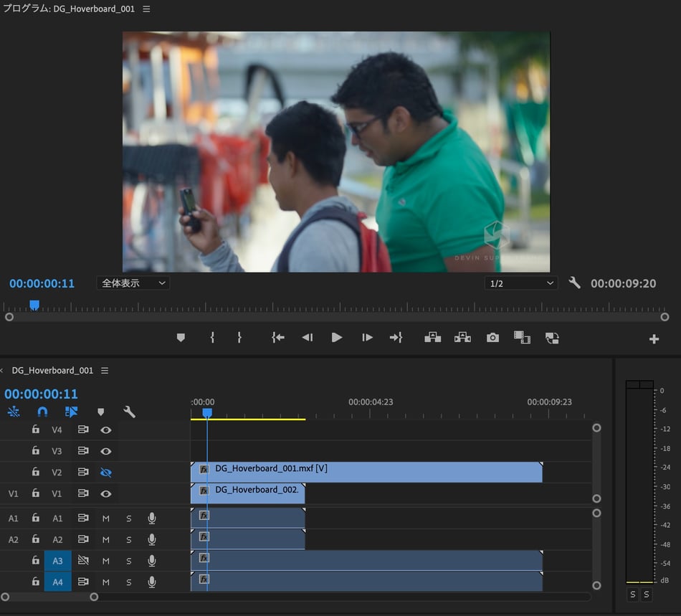Click the Program monitor blue playhead

point(34,305)
